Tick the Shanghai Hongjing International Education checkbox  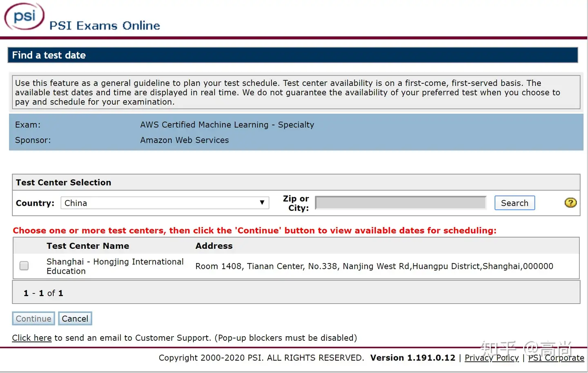coord(24,266)
